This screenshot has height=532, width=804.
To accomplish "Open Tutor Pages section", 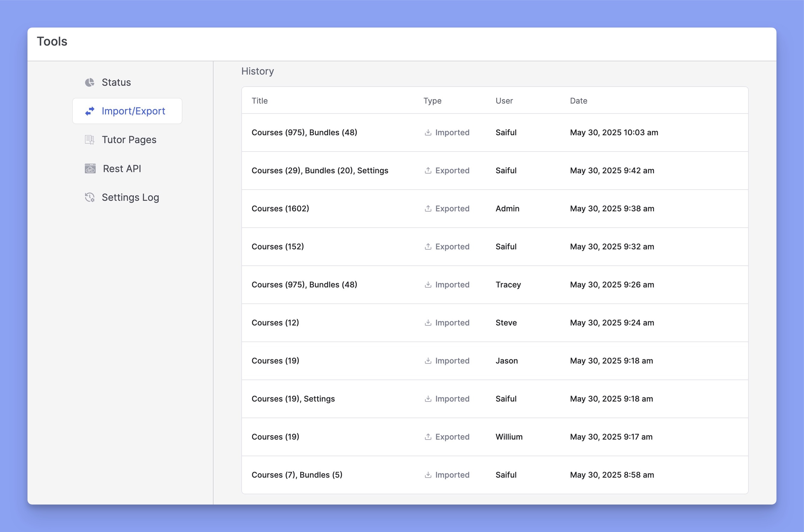I will (x=127, y=140).
